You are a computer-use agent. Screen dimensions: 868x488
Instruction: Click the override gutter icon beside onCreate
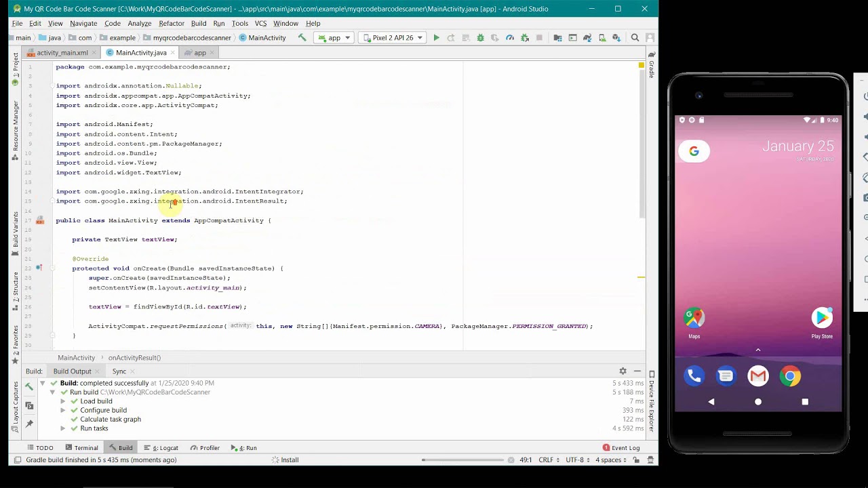[39, 268]
